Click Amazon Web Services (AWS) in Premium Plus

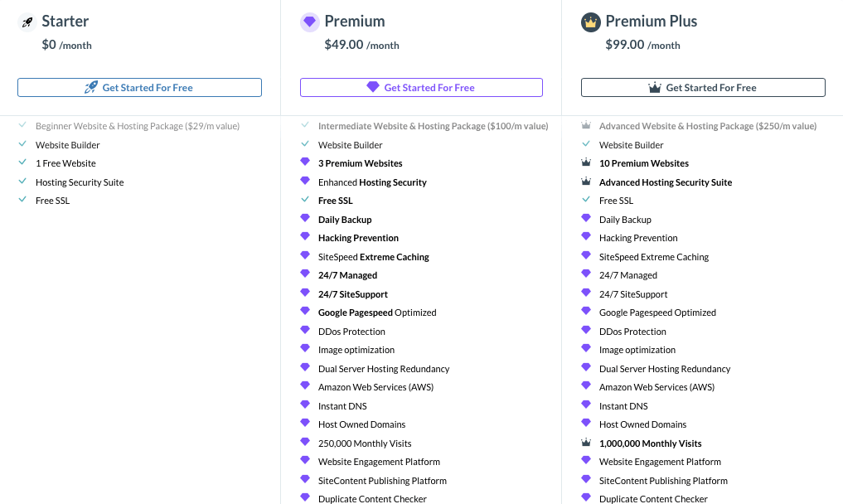coord(657,387)
